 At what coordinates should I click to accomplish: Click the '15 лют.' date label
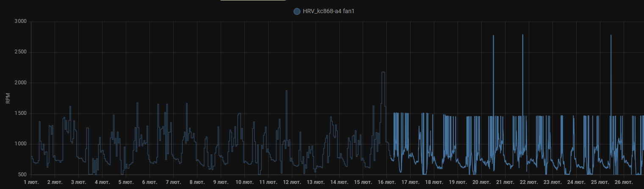click(x=363, y=182)
